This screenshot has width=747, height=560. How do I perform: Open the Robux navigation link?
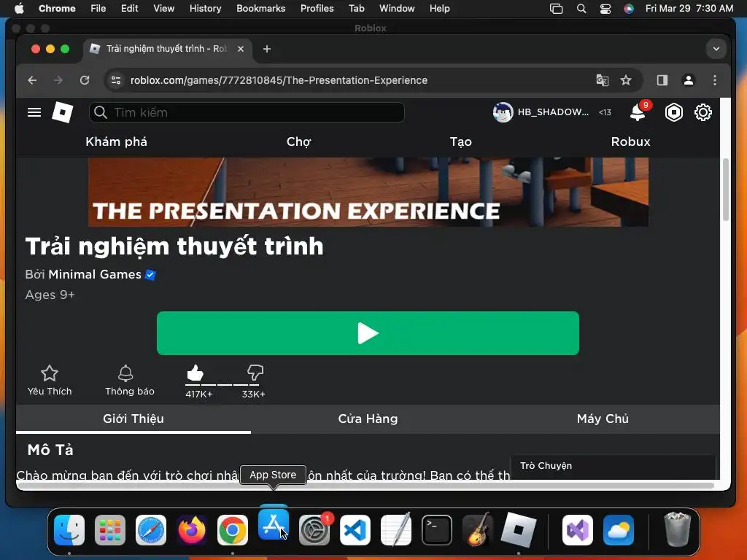631,141
